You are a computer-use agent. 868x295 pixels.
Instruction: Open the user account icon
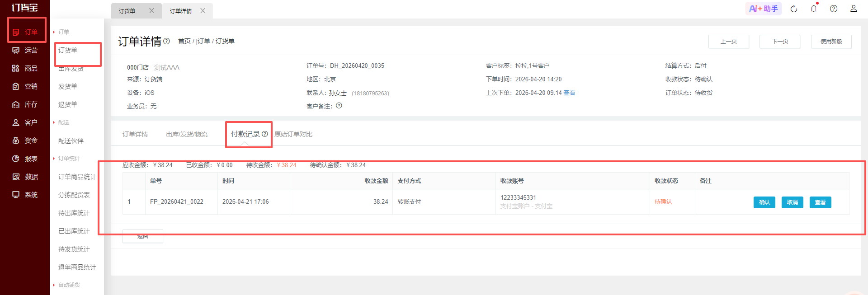[x=854, y=9]
